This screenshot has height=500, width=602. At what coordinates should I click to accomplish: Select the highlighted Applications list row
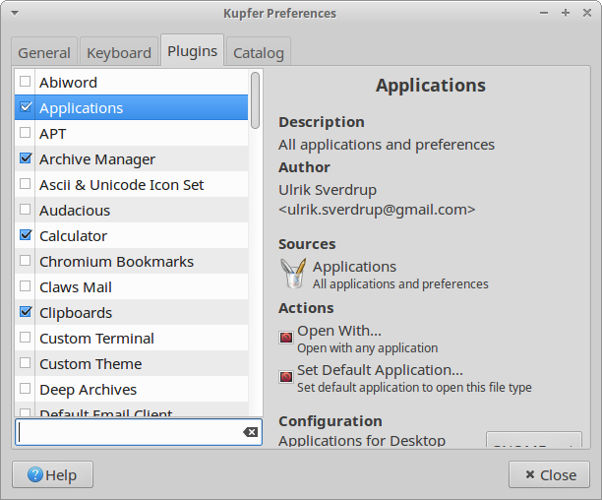(x=131, y=108)
